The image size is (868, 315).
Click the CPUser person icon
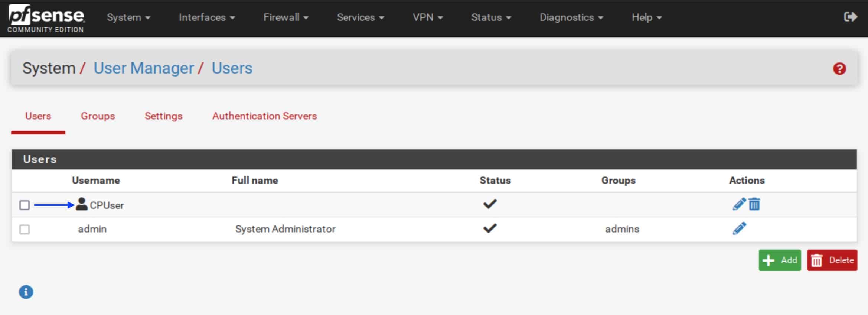point(82,204)
